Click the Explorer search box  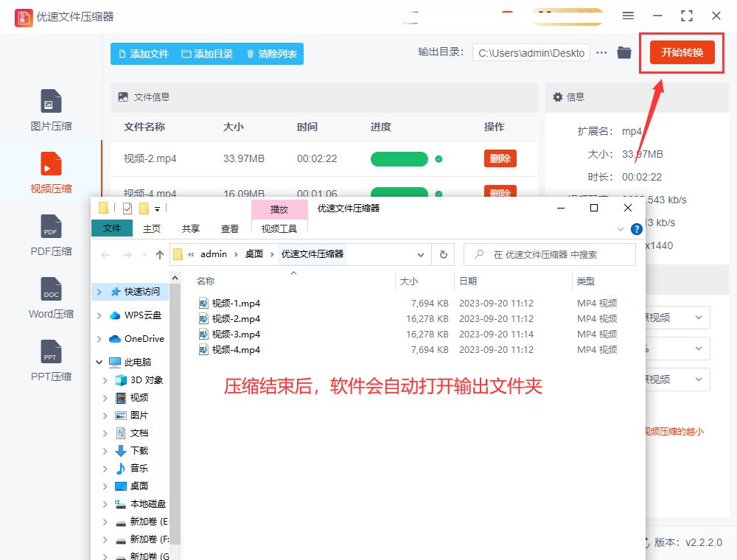click(550, 255)
